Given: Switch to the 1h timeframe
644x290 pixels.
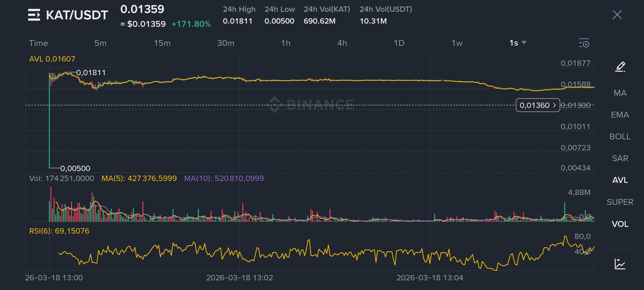Looking at the screenshot, I should (x=286, y=43).
